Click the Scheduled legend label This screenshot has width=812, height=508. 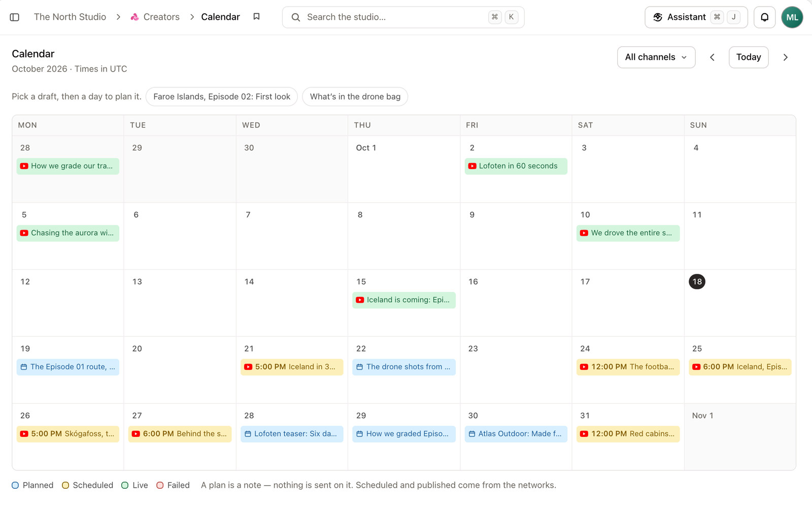point(93,486)
